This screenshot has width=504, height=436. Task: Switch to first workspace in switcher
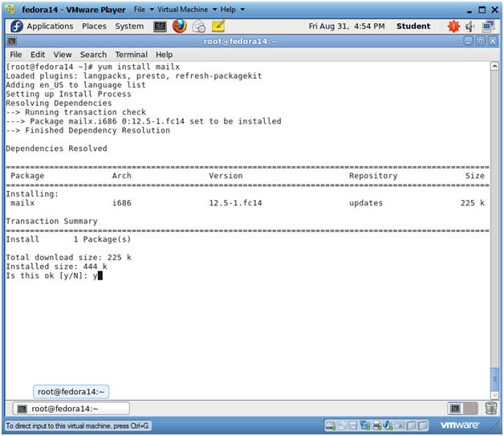pyautogui.click(x=455, y=409)
